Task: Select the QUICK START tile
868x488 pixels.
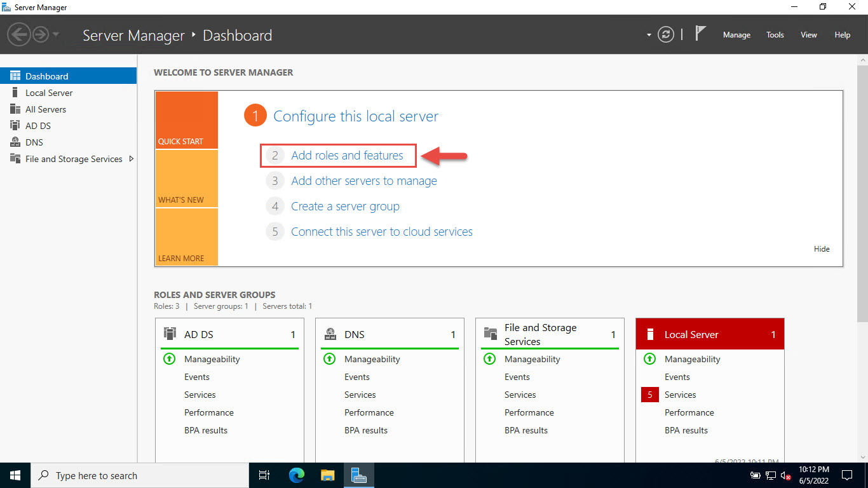Action: [x=187, y=120]
